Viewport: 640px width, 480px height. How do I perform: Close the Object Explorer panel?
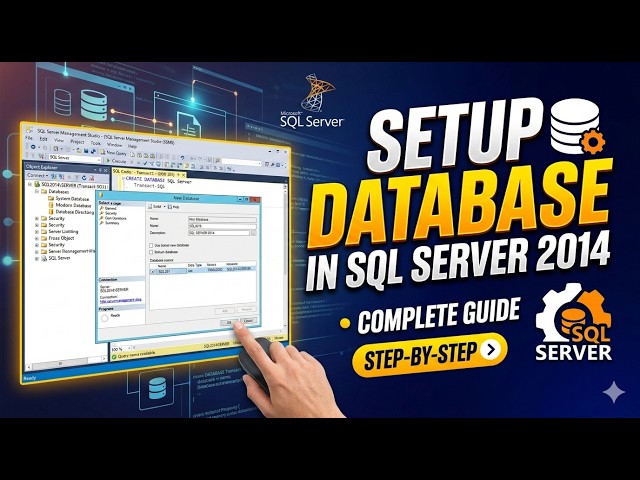tap(105, 170)
